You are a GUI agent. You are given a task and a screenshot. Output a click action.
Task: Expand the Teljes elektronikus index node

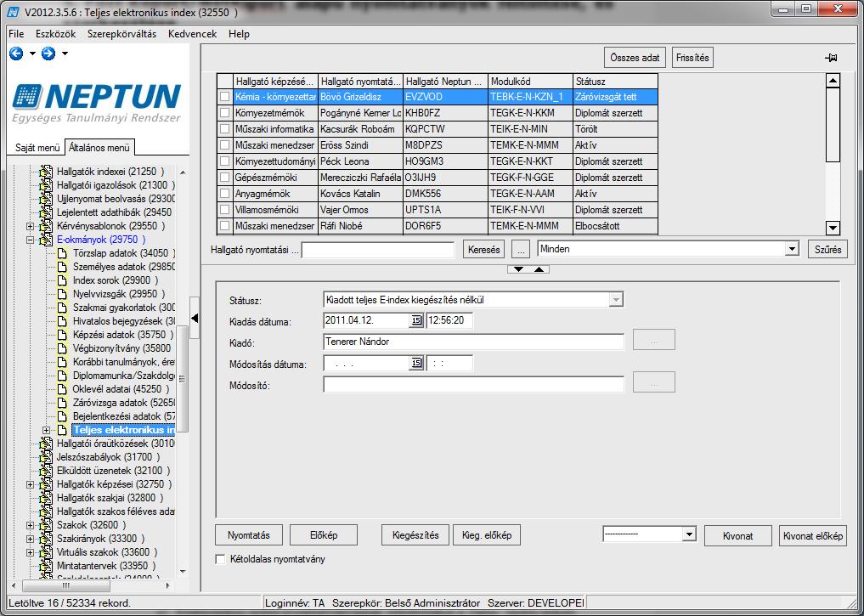[x=46, y=430]
